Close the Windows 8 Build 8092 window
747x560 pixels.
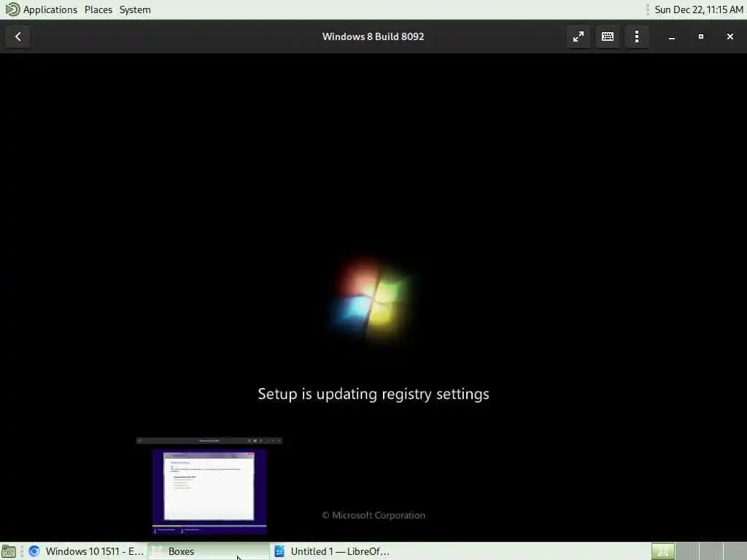click(729, 36)
